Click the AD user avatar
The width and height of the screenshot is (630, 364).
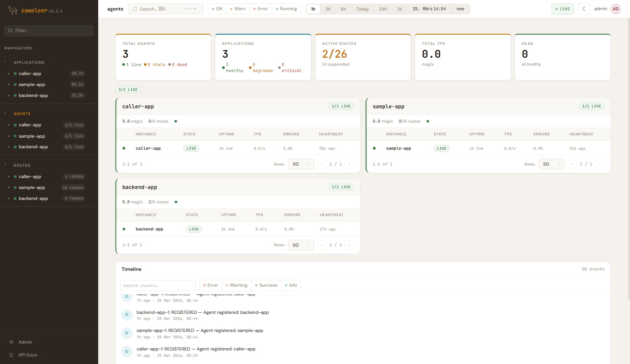tap(616, 9)
